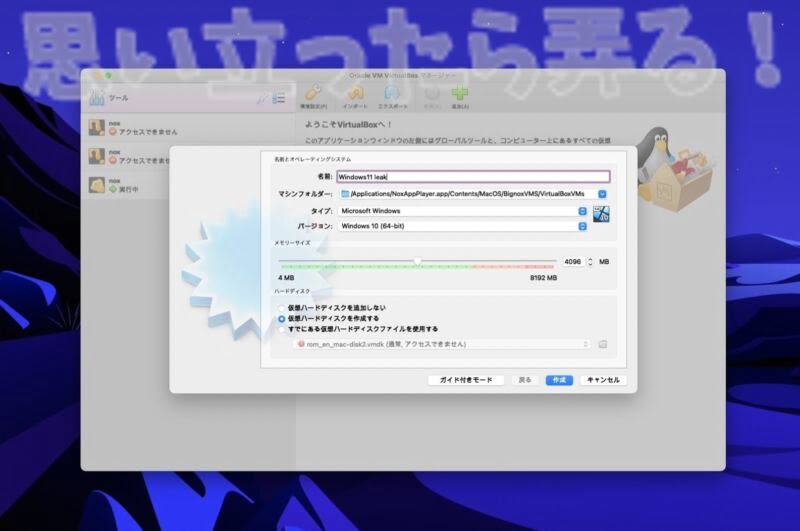Select すでにある仮想ハードディスクファイルを使用する radio option

[281, 330]
